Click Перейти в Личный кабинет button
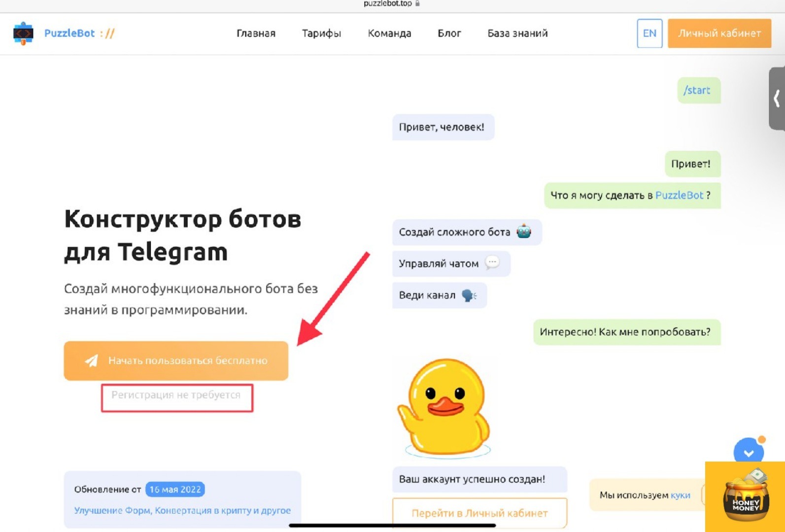The width and height of the screenshot is (785, 532). 479,513
